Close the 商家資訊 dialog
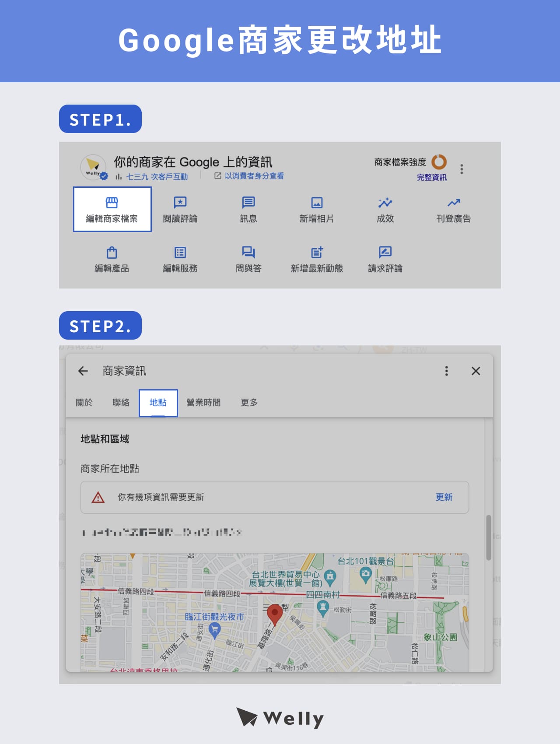 tap(476, 371)
